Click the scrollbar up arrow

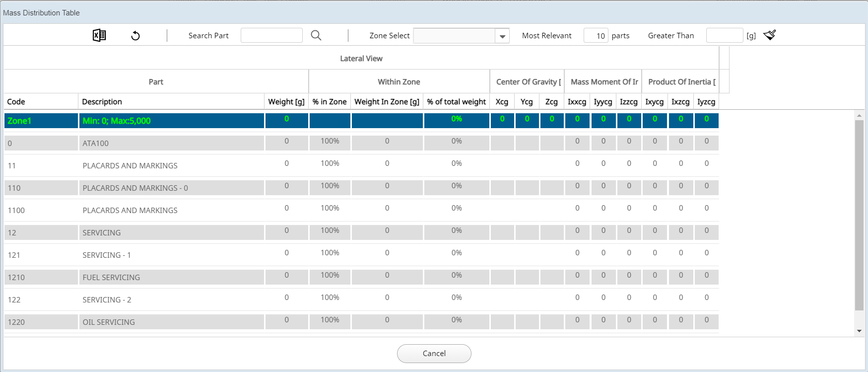(859, 115)
